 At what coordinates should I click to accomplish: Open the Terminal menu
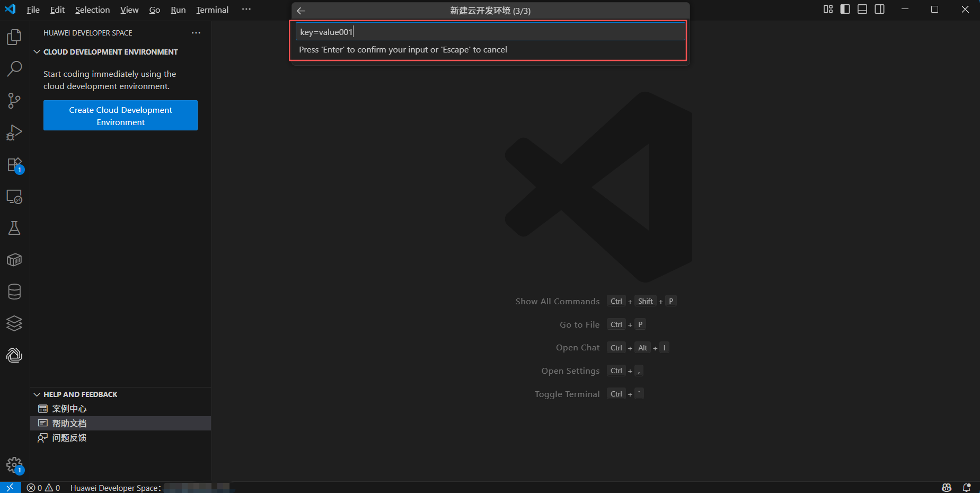tap(213, 10)
